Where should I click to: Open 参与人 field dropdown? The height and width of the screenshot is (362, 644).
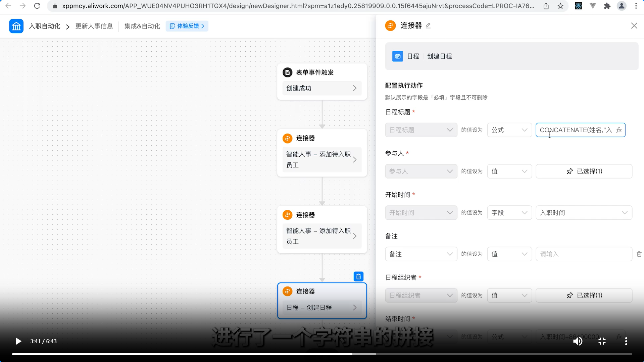[x=421, y=171]
